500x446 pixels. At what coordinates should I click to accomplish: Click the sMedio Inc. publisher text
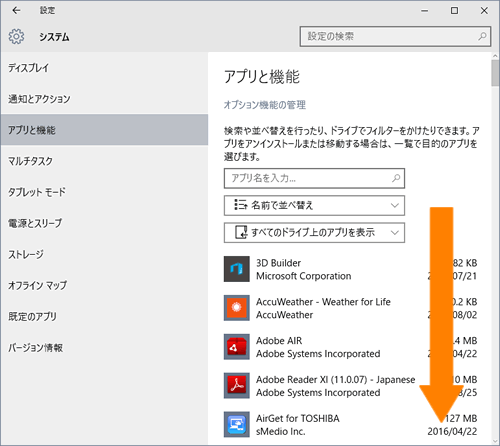tap(281, 431)
